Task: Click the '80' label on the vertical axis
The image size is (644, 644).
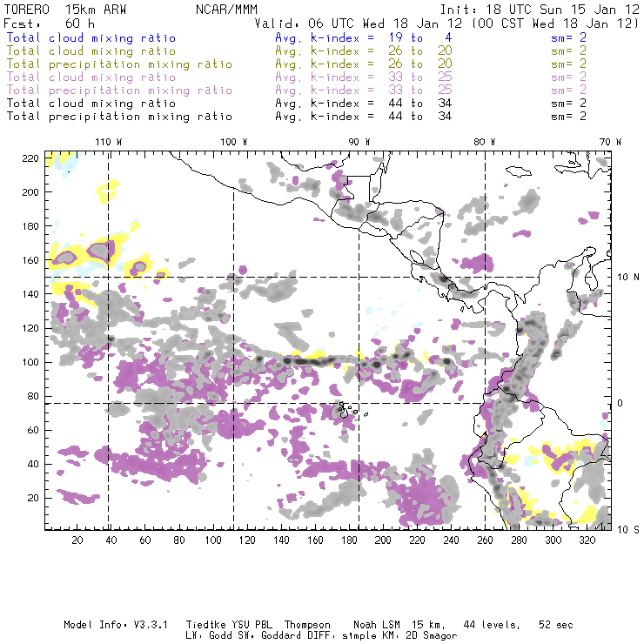Action: (33, 396)
